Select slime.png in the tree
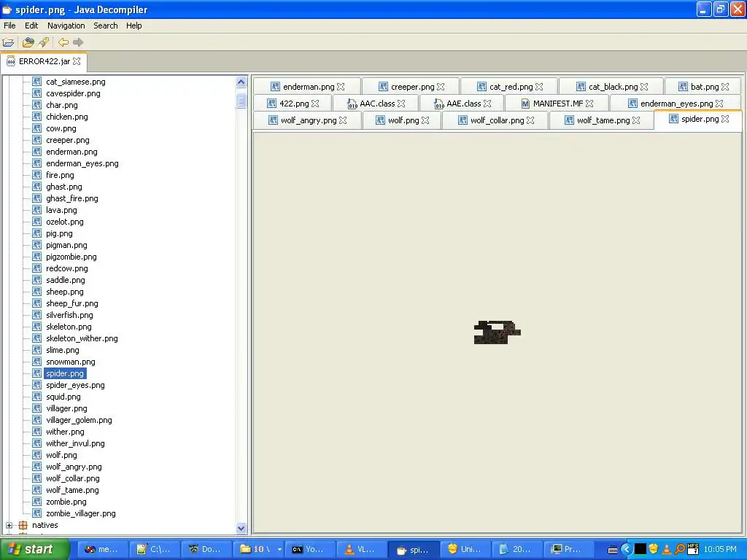The image size is (747, 560). pyautogui.click(x=63, y=350)
